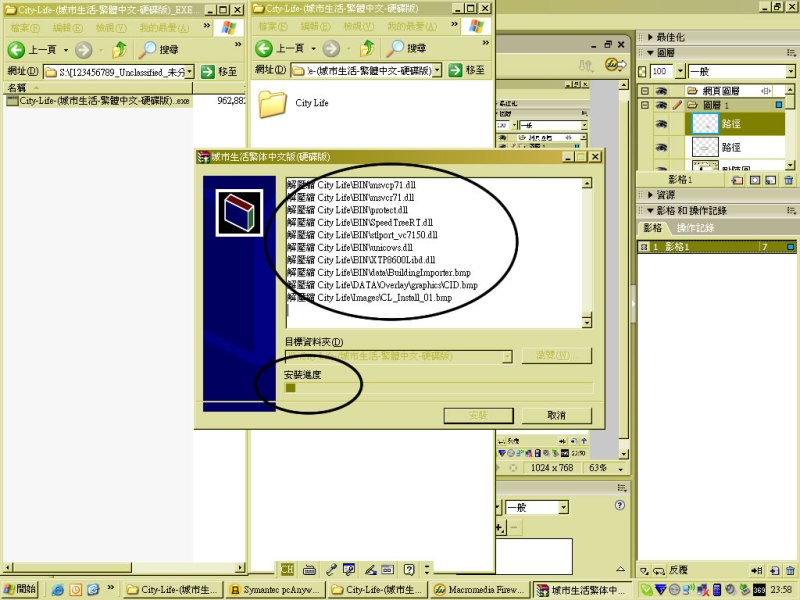Image resolution: width=800 pixels, height=600 pixels.
Task: Click trash icon in Layers panel
Action: click(x=789, y=180)
